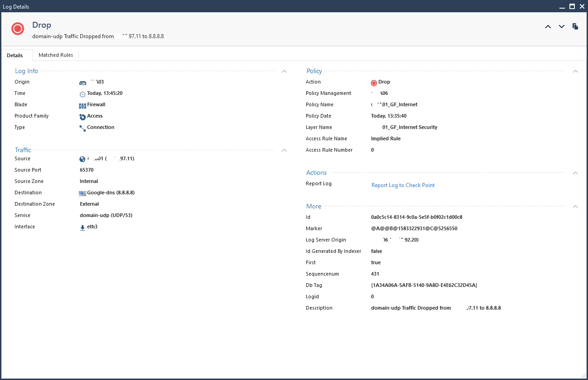This screenshot has height=380, width=588.
Task: Click the Origin gateway icon
Action: pos(83,83)
